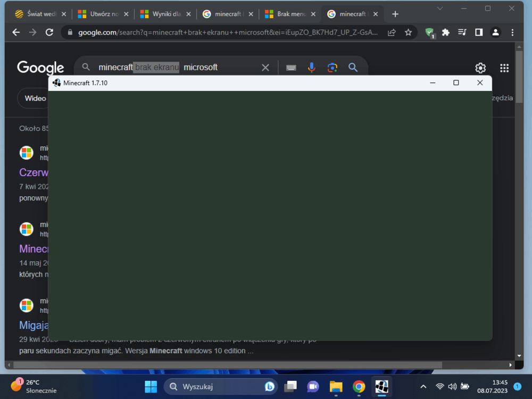Reload the Google search page
Screen dimensions: 532x399
[49, 32]
